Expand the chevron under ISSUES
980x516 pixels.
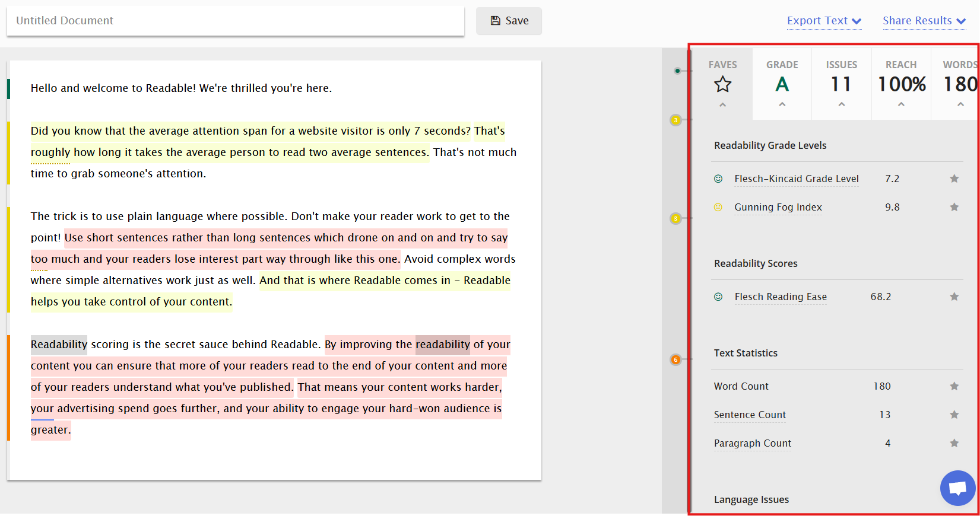(842, 104)
